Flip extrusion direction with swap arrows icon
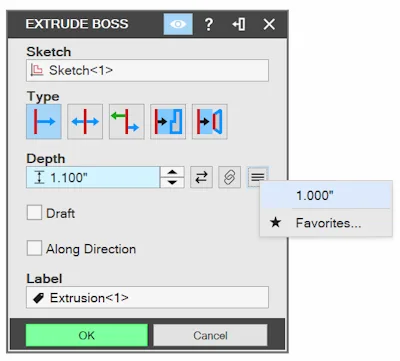Image resolution: width=400 pixels, height=361 pixels. (201, 177)
